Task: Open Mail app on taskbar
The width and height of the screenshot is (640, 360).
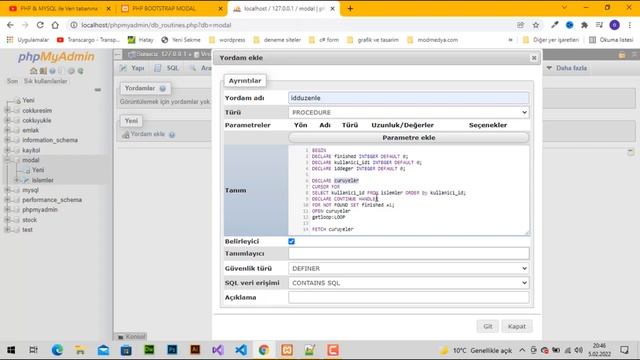Action: [103, 350]
